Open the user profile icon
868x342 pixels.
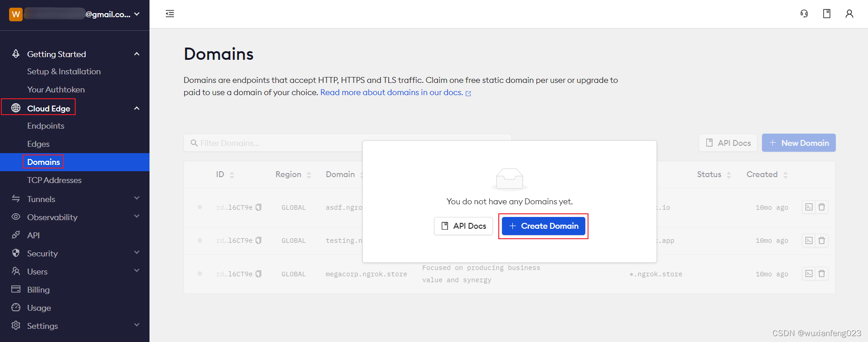tap(849, 14)
